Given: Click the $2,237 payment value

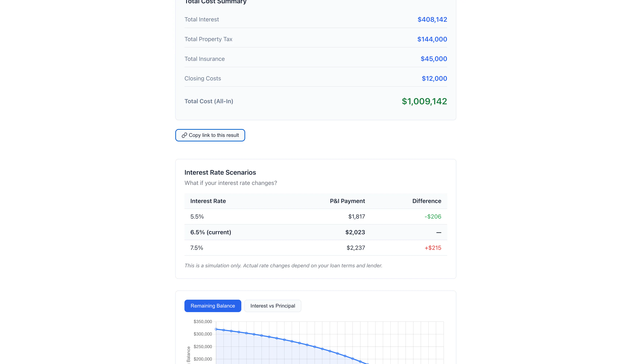Looking at the screenshot, I should pos(356,248).
